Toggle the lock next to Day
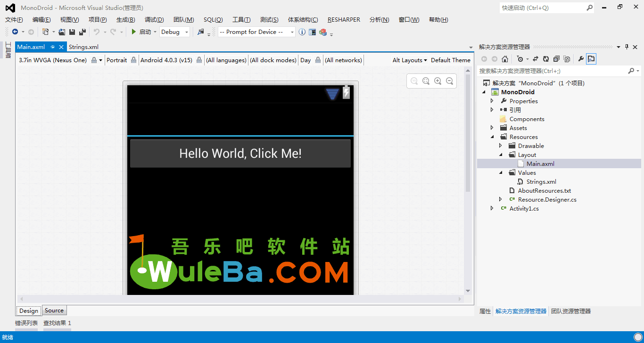Viewport: 644px width, 343px height. 318,60
